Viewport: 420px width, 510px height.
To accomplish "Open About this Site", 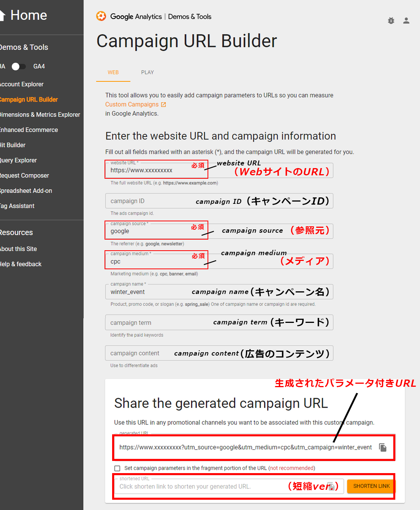I will click(18, 249).
